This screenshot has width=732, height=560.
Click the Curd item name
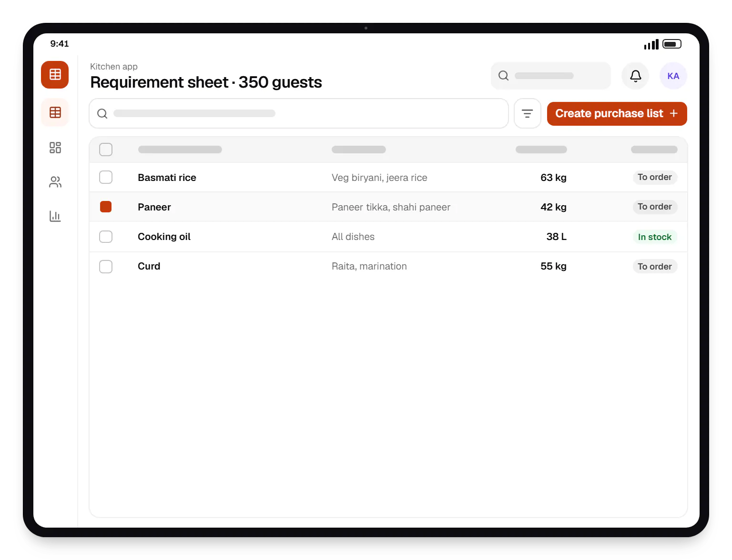click(x=149, y=266)
